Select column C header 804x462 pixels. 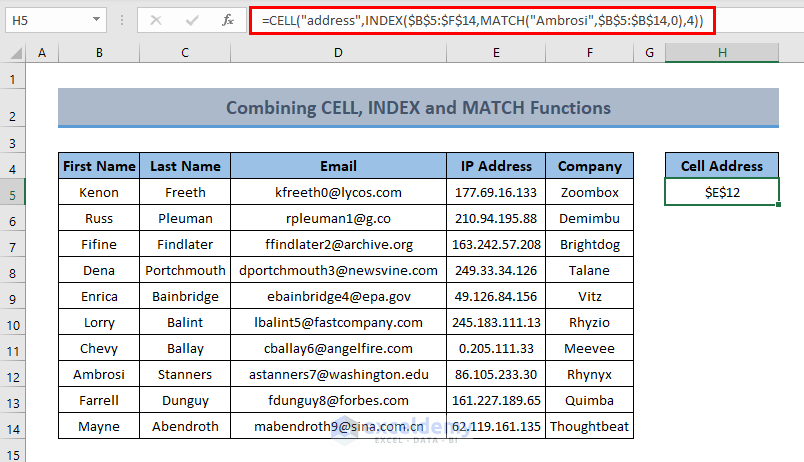[185, 53]
